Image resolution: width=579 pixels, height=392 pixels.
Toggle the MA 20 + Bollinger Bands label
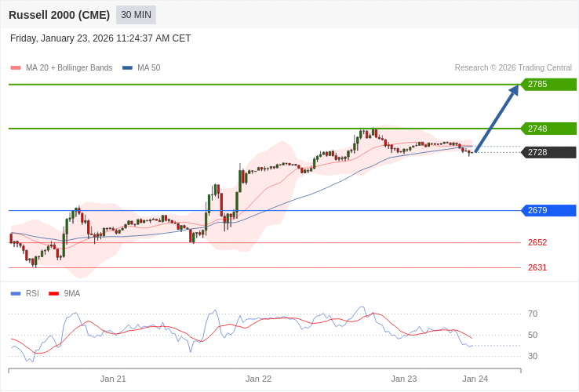(69, 68)
